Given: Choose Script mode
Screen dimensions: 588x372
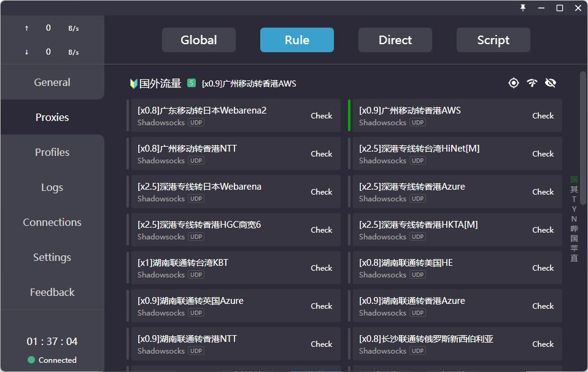Looking at the screenshot, I should pos(493,40).
